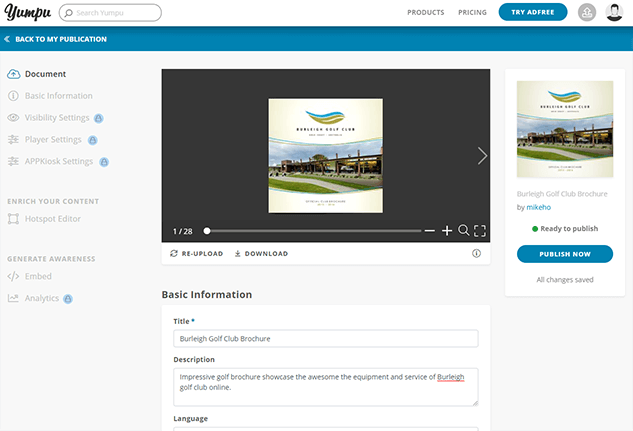
Task: Click the 1 / 28 page counter
Action: coord(182,231)
